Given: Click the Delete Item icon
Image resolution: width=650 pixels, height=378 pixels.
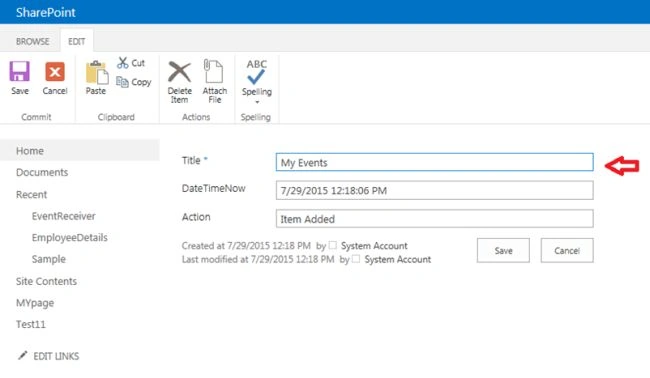Looking at the screenshot, I should click(x=179, y=72).
